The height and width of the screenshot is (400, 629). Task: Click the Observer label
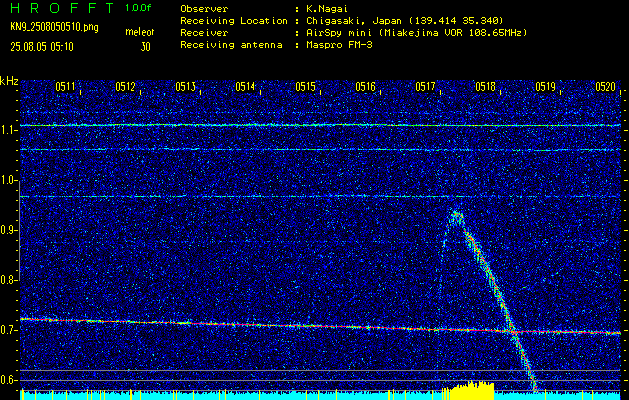[x=204, y=9]
